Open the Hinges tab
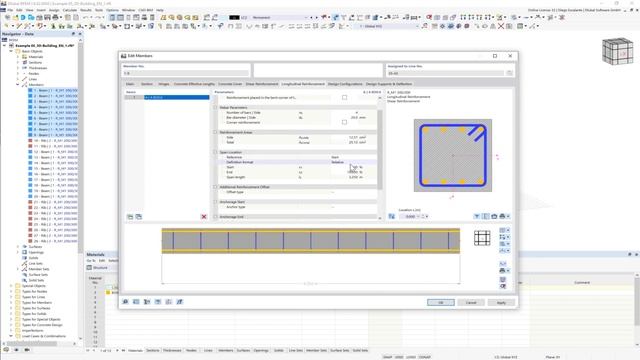 164,84
